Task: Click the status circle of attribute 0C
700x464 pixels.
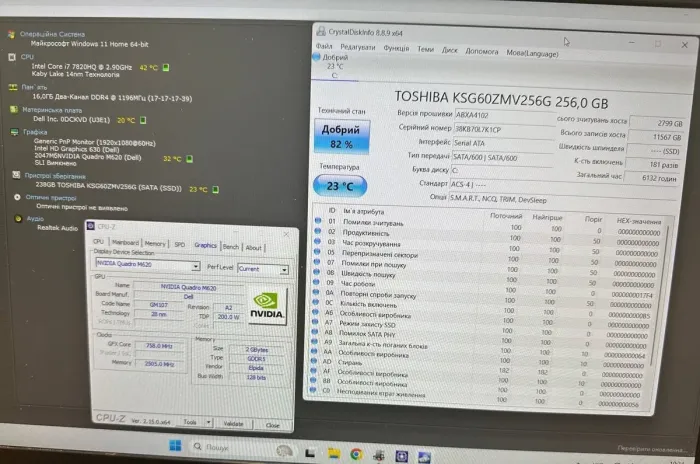Action: 315,302
